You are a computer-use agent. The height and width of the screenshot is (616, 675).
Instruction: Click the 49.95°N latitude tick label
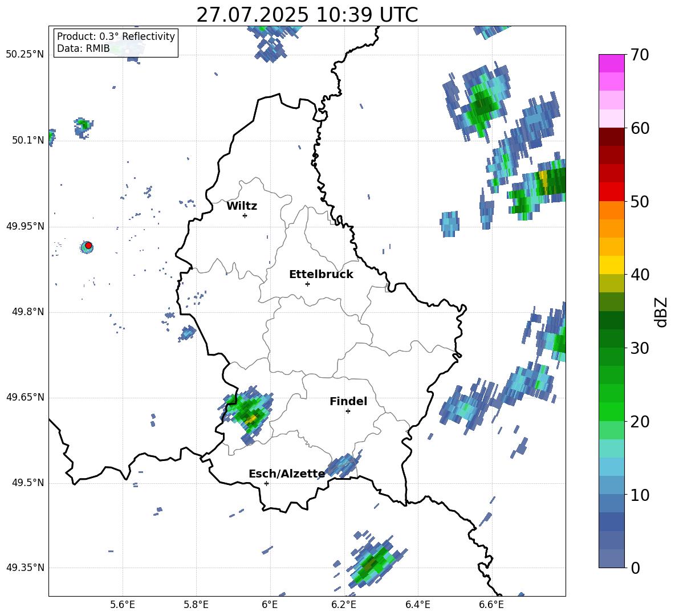tap(25, 226)
